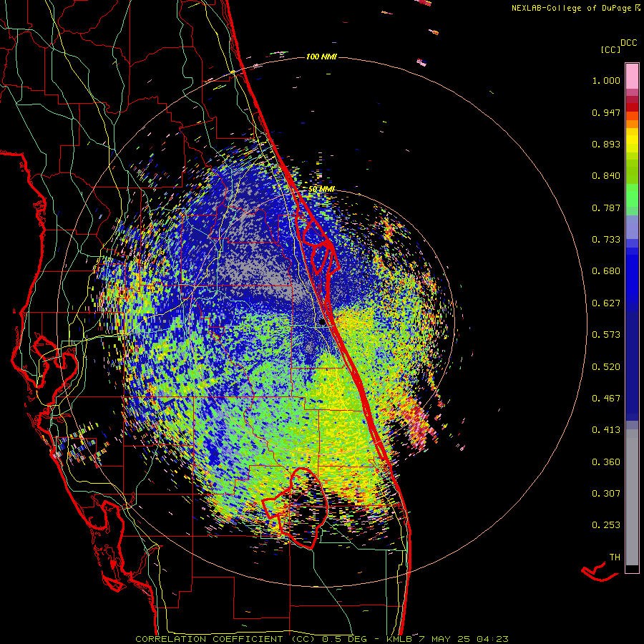
Task: Click the black radar site dot
Action: click(323, 322)
